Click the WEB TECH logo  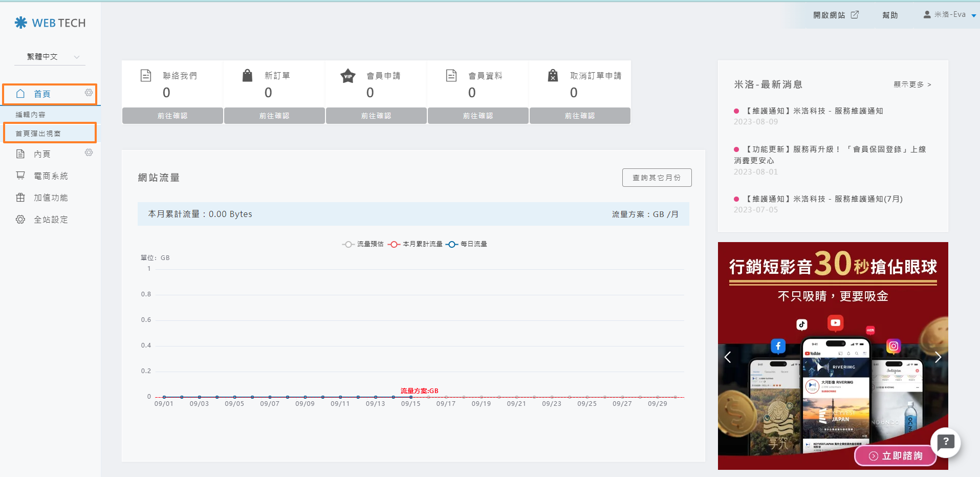pos(50,23)
